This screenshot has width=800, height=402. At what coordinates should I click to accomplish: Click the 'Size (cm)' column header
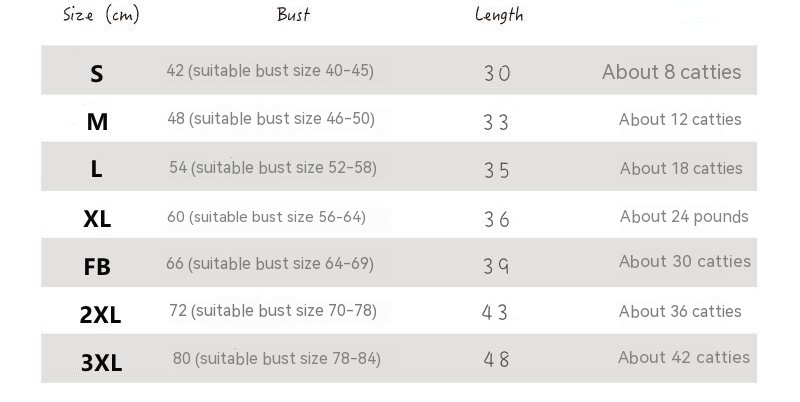[101, 15]
